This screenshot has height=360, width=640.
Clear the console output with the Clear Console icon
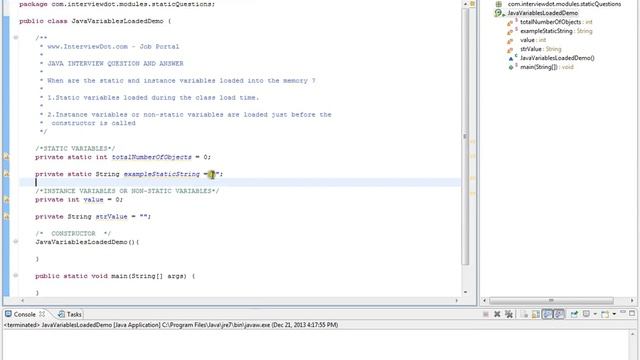tap(524, 314)
